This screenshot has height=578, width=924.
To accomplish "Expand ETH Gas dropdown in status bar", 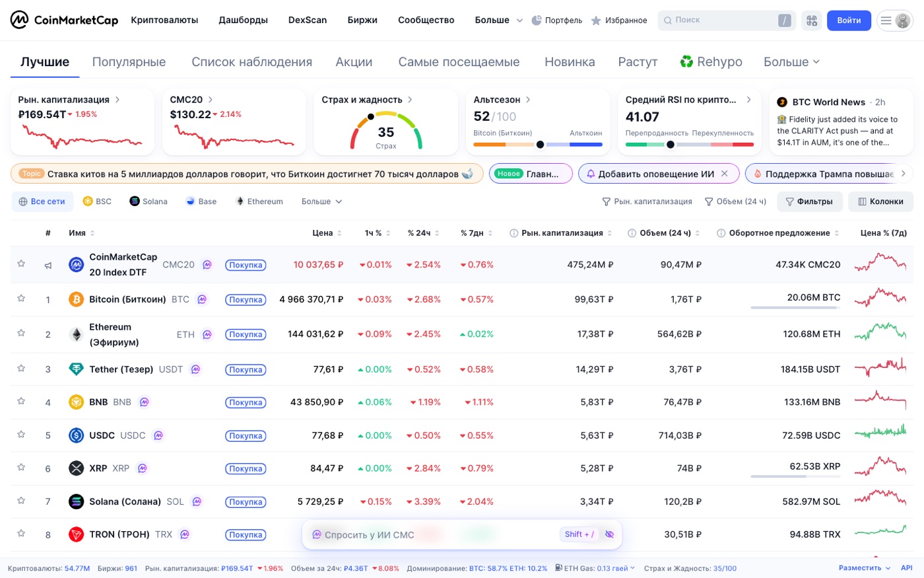I will coord(595,568).
